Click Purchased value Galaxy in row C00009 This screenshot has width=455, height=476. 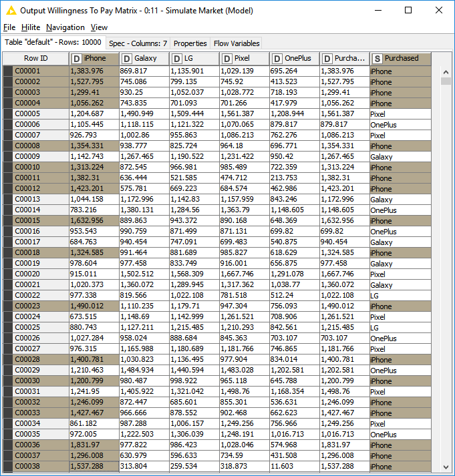click(x=401, y=157)
